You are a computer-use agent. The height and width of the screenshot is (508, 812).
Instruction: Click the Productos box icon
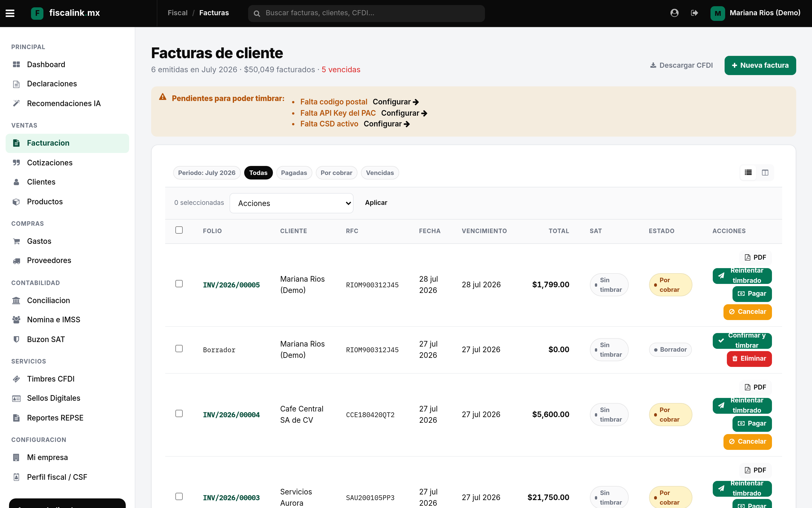(x=16, y=202)
